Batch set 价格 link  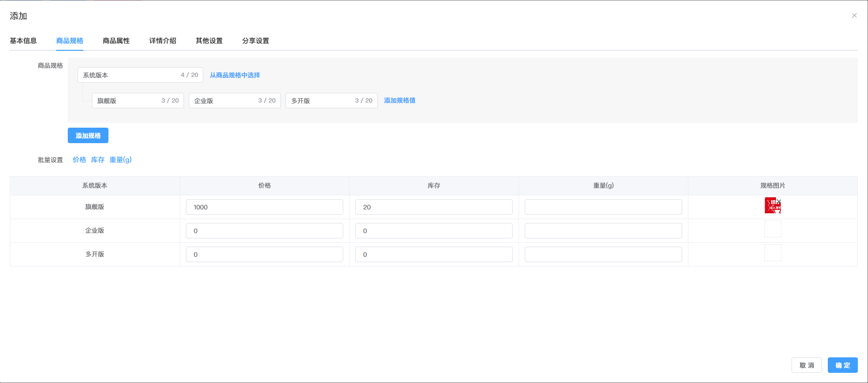[79, 160]
